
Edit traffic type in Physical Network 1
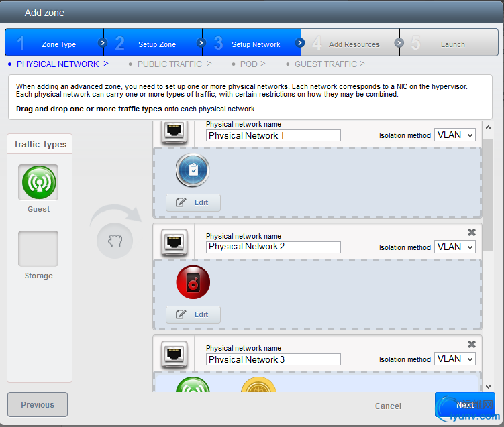(193, 202)
